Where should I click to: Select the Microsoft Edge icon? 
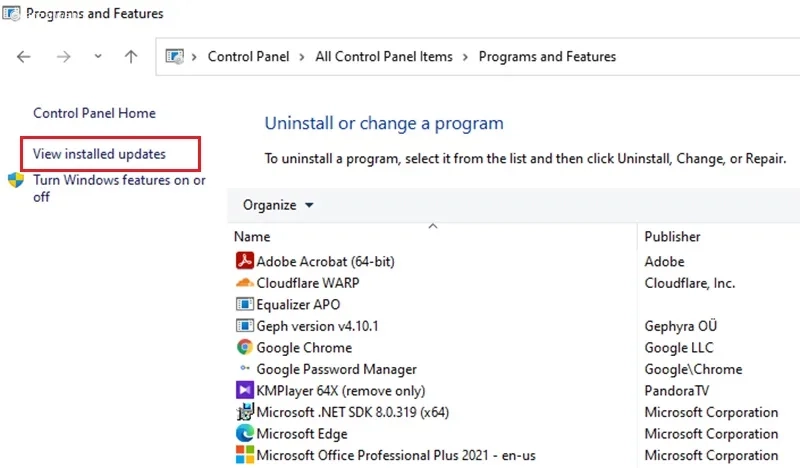[x=245, y=433]
